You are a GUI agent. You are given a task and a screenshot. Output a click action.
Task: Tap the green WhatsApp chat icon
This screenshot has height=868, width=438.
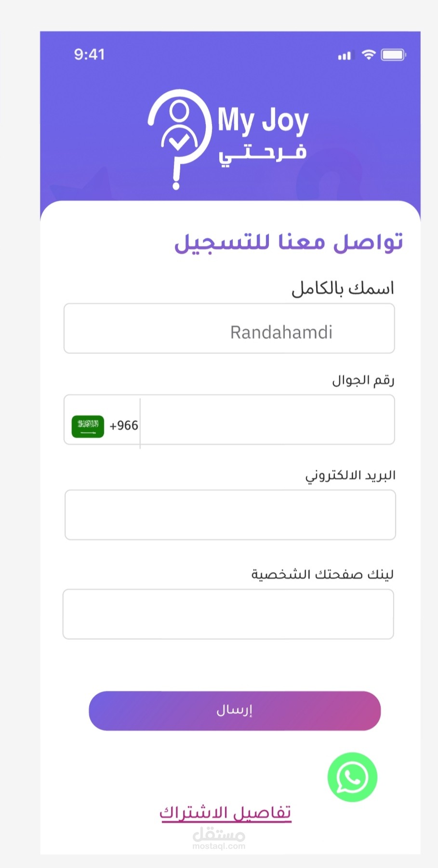(x=352, y=777)
